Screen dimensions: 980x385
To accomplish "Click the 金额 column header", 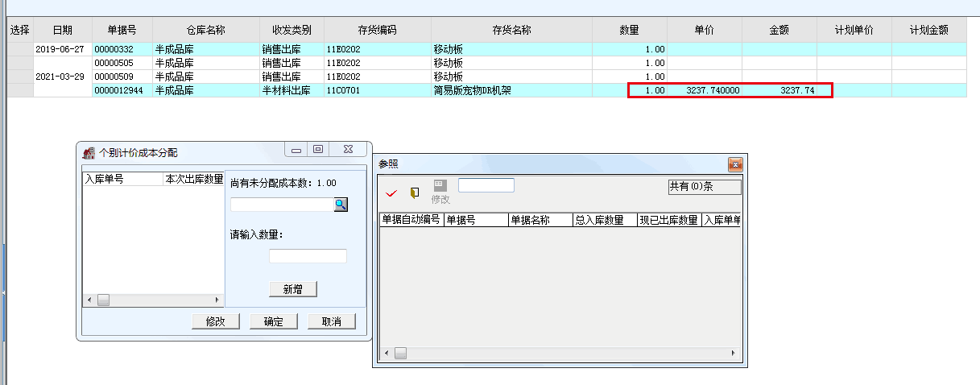I will click(779, 30).
